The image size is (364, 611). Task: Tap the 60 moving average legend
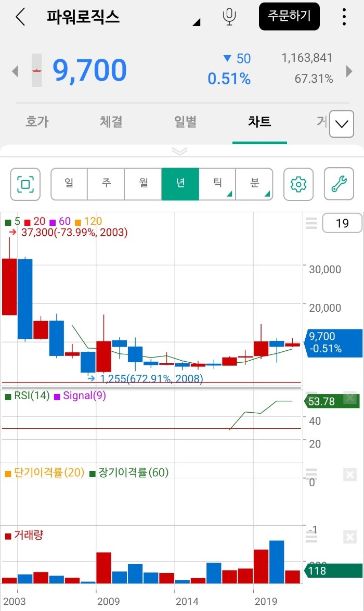(60, 222)
